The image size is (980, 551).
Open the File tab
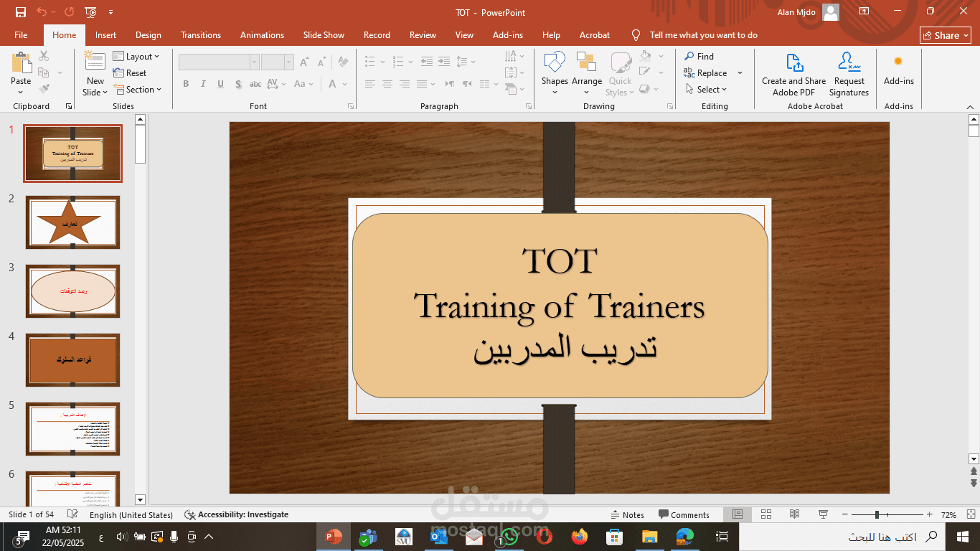21,35
